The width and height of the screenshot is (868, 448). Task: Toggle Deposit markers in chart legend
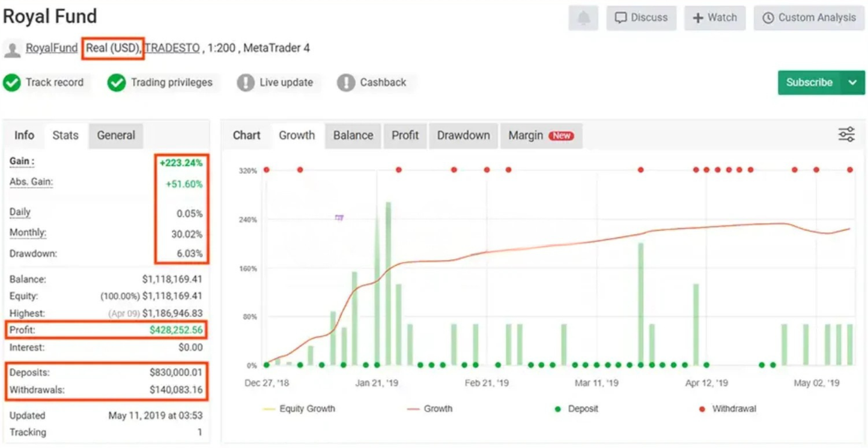[576, 409]
